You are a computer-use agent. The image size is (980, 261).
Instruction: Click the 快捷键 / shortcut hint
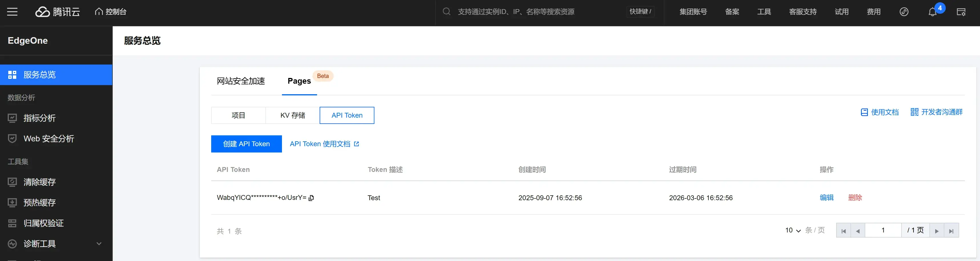[x=640, y=12]
